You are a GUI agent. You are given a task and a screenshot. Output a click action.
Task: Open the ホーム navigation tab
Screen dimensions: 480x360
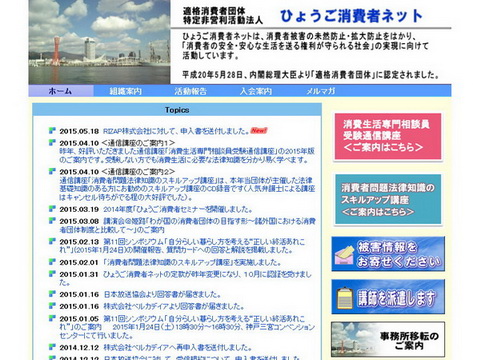[60, 91]
